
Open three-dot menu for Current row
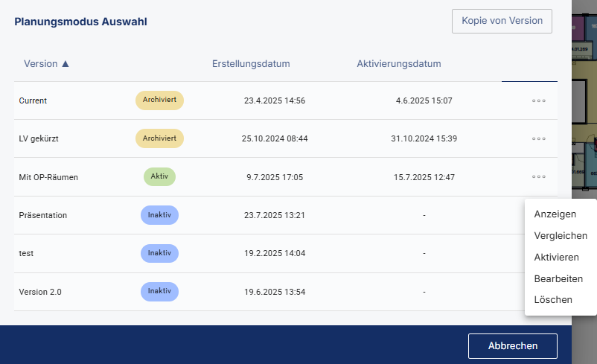[539, 101]
